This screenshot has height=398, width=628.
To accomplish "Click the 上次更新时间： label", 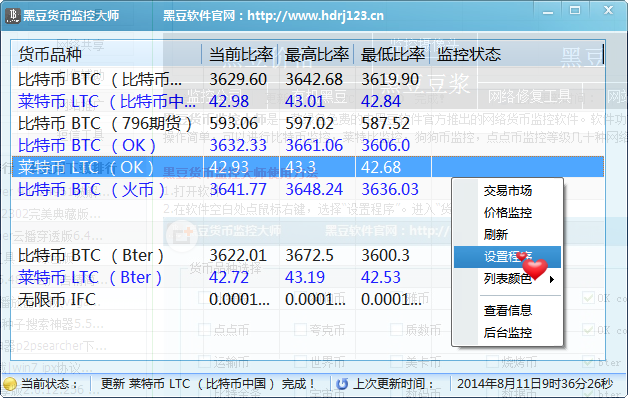I will [393, 384].
